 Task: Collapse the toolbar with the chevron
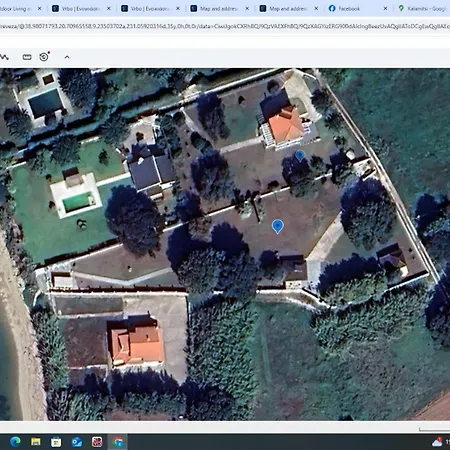click(67, 57)
